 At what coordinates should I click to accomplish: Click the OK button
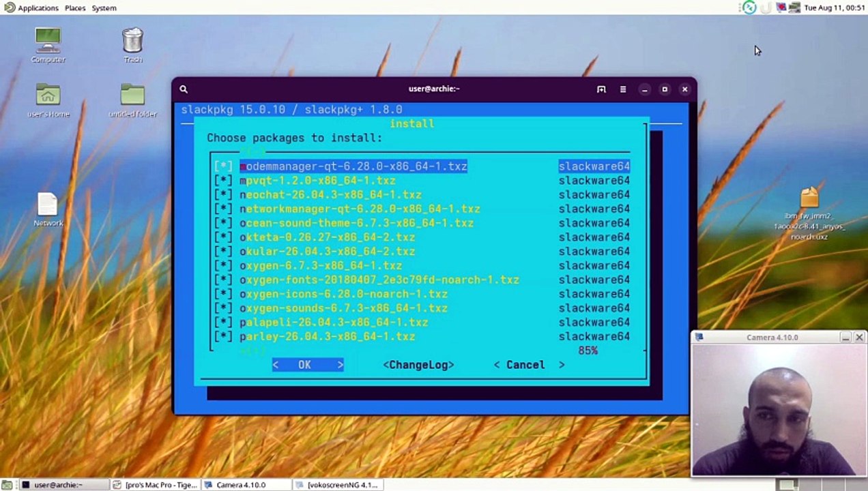308,365
